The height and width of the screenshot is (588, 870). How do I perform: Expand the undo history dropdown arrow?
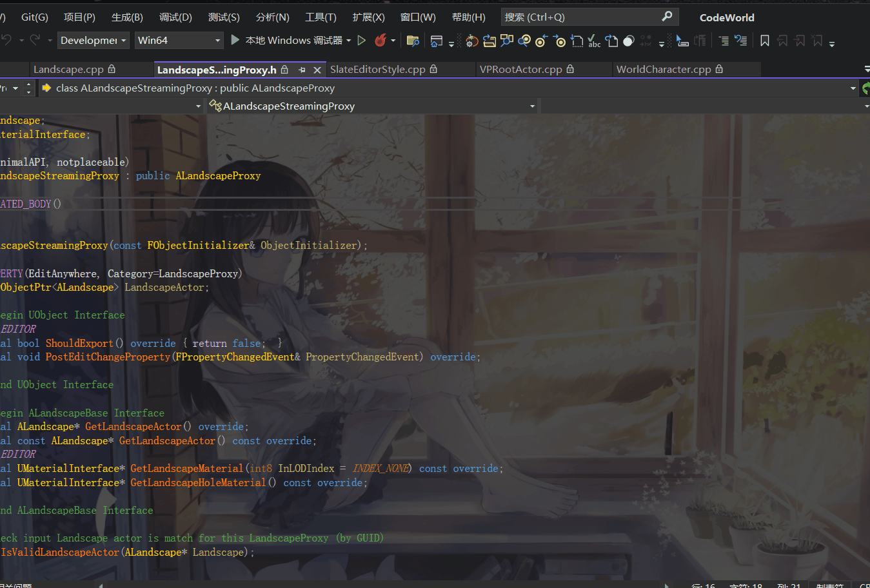click(x=21, y=40)
